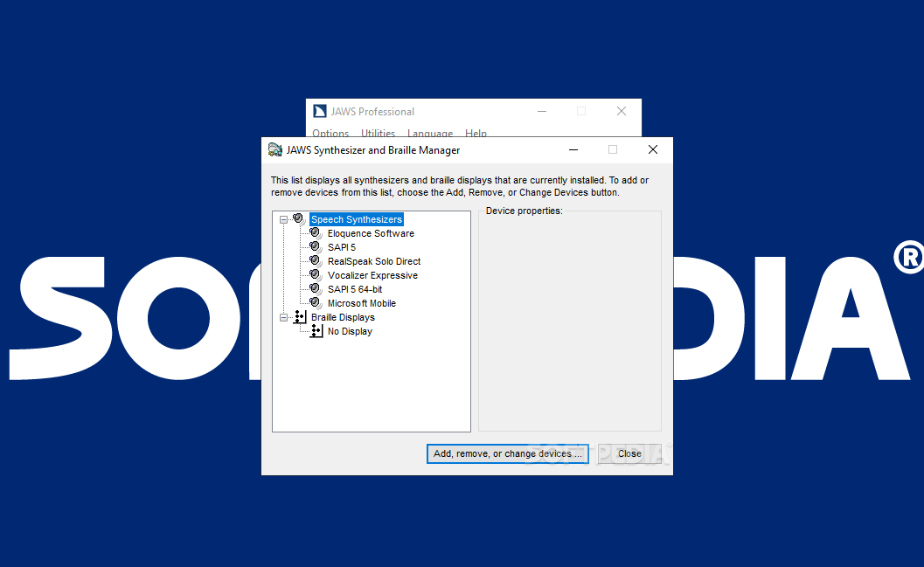Click the icon beside Vocalizer Expressive

316,275
